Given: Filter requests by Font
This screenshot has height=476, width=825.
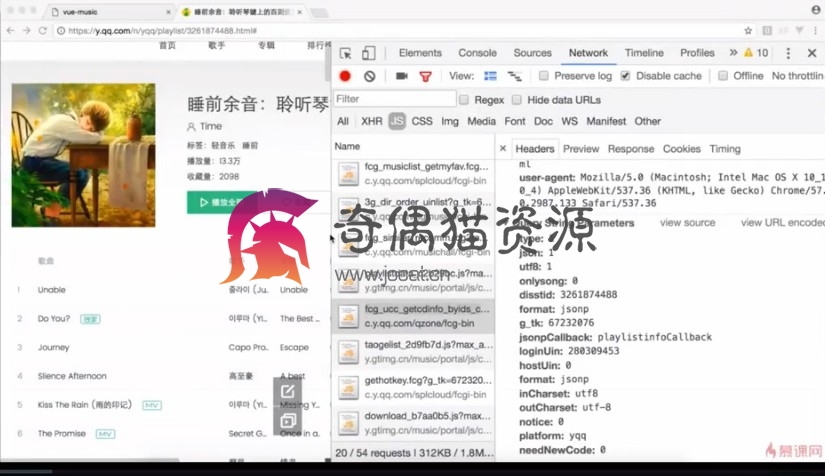Looking at the screenshot, I should click(515, 121).
